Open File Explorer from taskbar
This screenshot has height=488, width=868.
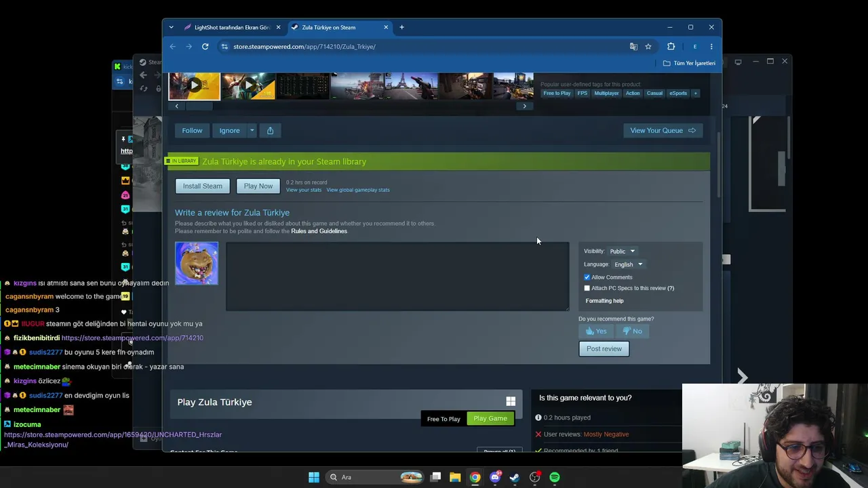[x=455, y=477]
